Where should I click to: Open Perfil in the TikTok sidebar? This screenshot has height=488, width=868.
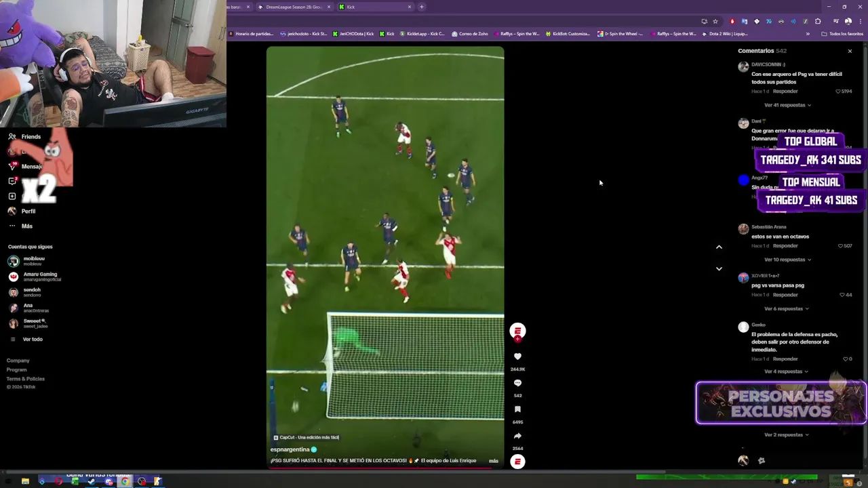coord(22,211)
